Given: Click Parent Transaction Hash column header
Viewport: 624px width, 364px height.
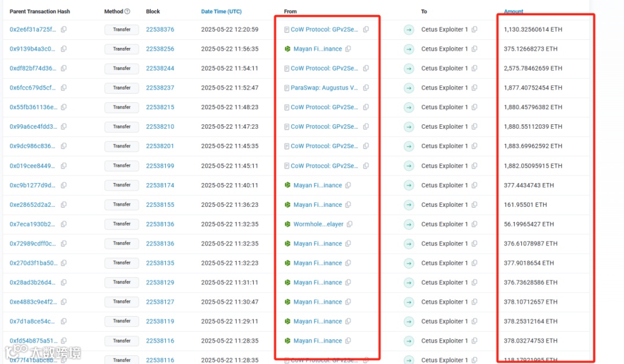Looking at the screenshot, I should point(40,12).
